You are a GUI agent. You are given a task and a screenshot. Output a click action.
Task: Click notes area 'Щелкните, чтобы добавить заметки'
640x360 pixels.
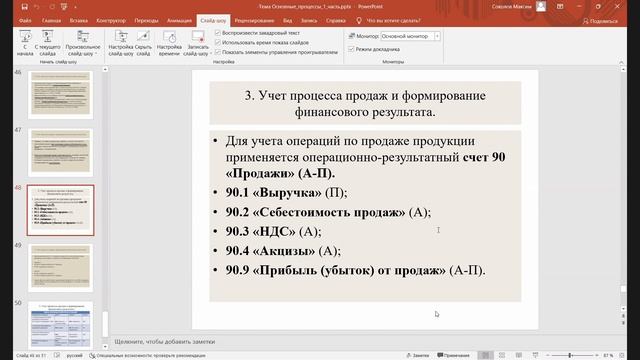pos(164,342)
